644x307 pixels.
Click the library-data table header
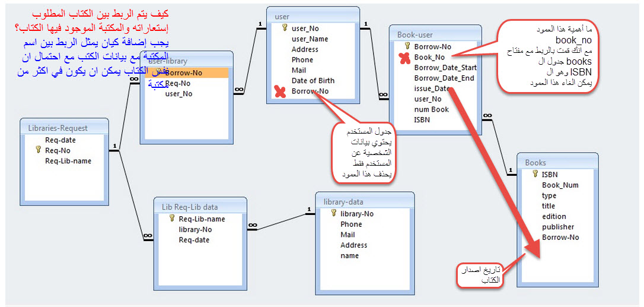pos(364,202)
